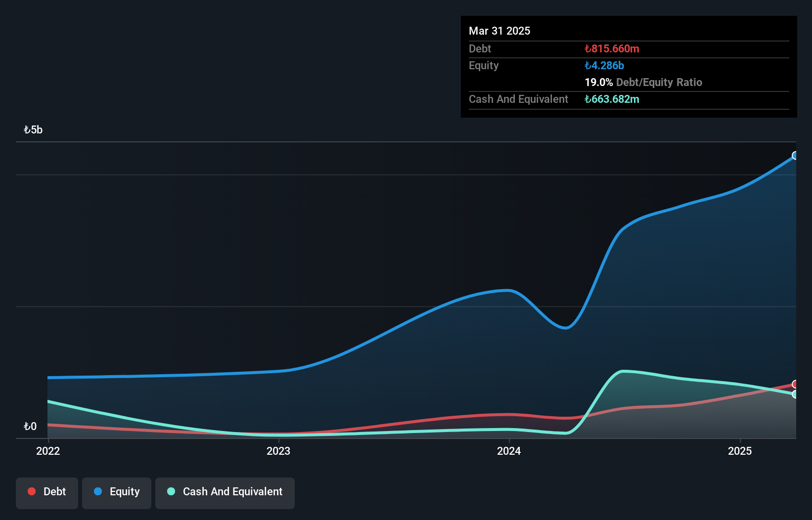This screenshot has height=520, width=812.
Task: Click the teal Cash And Equivalent legend dot
Action: pos(171,491)
